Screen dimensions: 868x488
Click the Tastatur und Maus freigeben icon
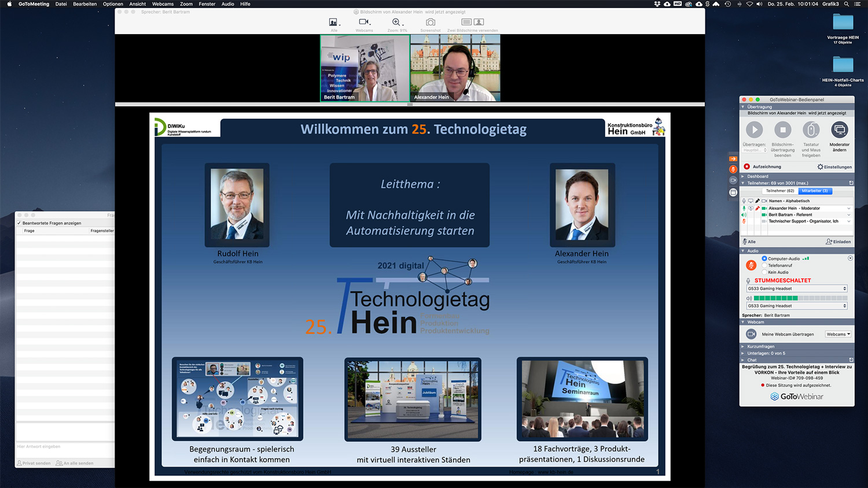811,130
